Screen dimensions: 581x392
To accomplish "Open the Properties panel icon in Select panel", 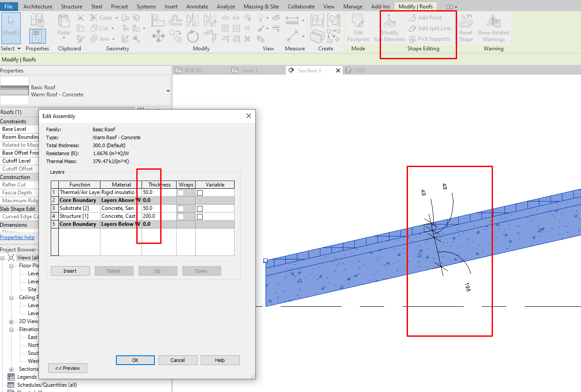I will click(37, 37).
